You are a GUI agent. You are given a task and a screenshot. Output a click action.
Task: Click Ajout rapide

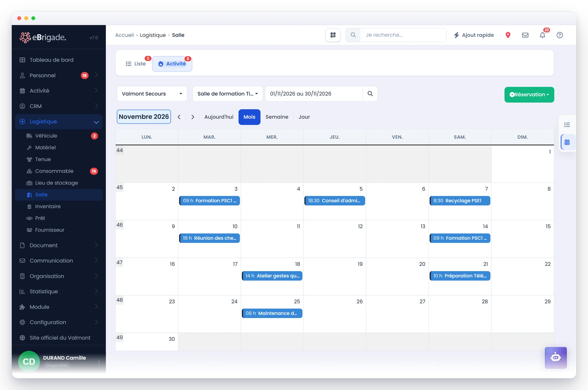click(x=474, y=35)
